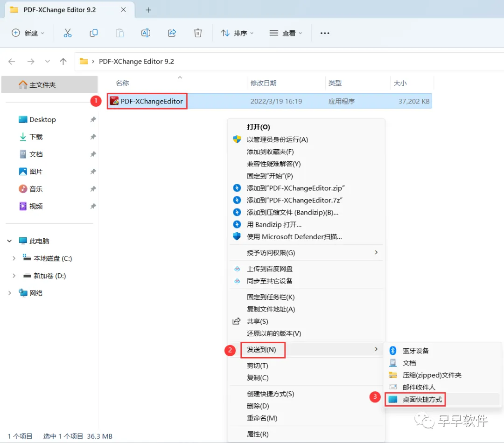This screenshot has width=504, height=443.
Task: Open the 查看 view dropdown
Action: click(286, 33)
